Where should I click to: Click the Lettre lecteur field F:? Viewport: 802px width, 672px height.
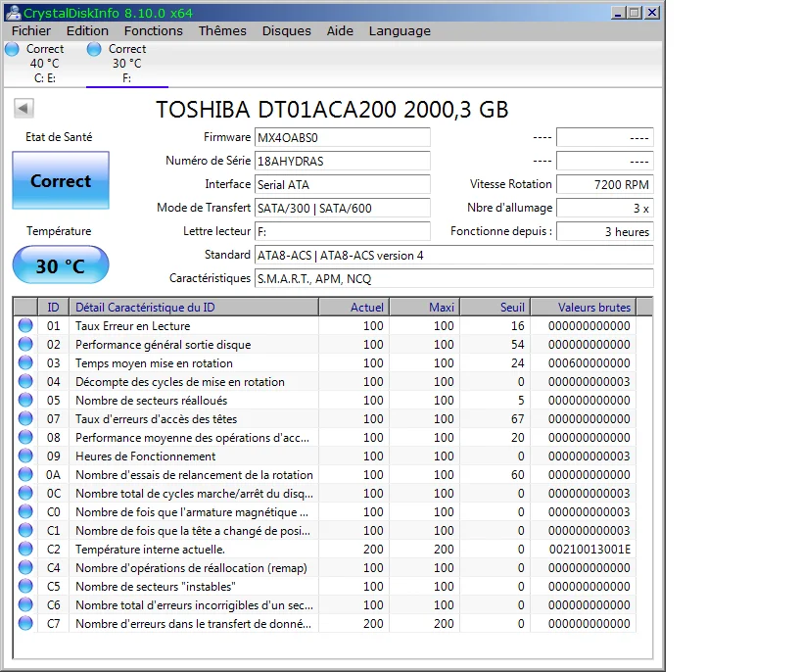click(342, 231)
